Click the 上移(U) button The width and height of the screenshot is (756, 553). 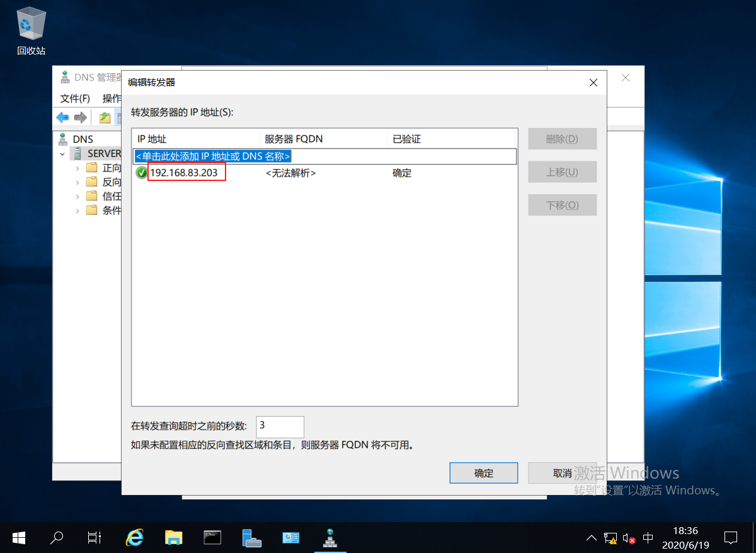[562, 172]
